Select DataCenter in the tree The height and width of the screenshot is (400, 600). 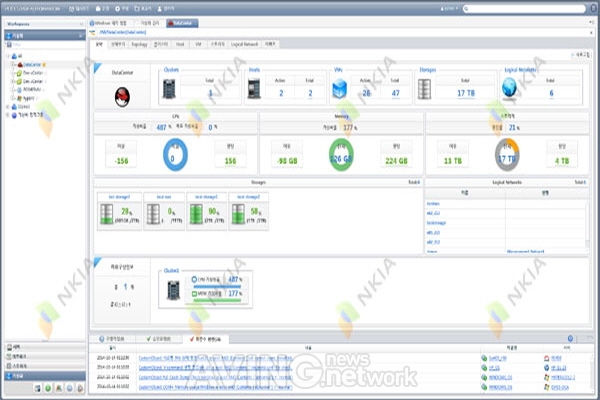(32, 65)
